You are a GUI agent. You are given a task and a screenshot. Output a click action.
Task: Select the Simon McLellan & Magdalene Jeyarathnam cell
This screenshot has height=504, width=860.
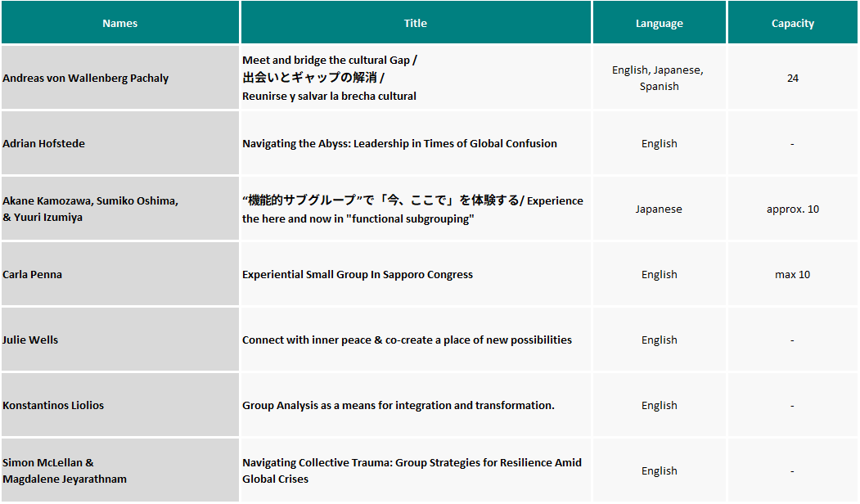(x=120, y=470)
